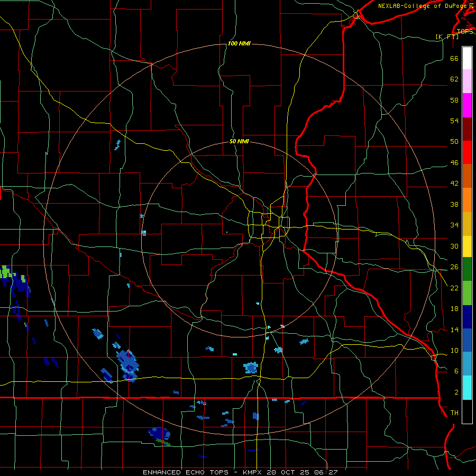Click the '14' legend value

454,329
